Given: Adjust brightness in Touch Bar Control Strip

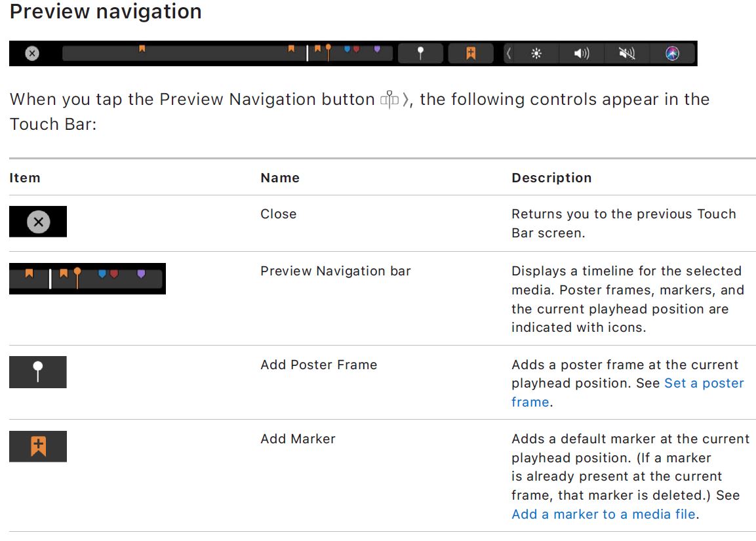Looking at the screenshot, I should [536, 54].
